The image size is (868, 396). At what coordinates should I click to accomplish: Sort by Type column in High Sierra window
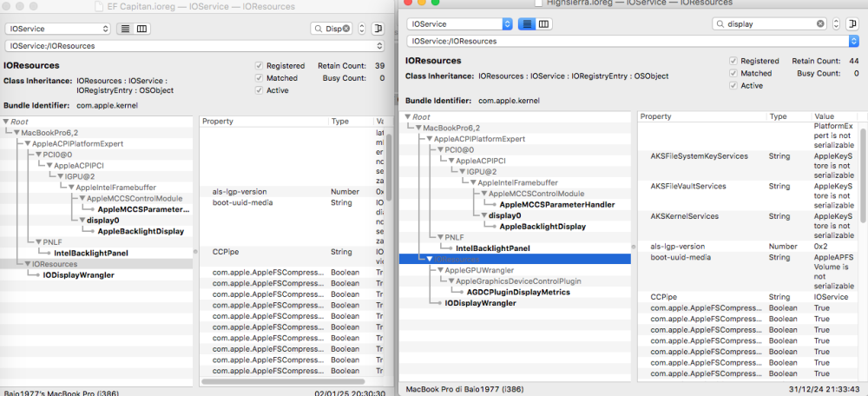789,117
